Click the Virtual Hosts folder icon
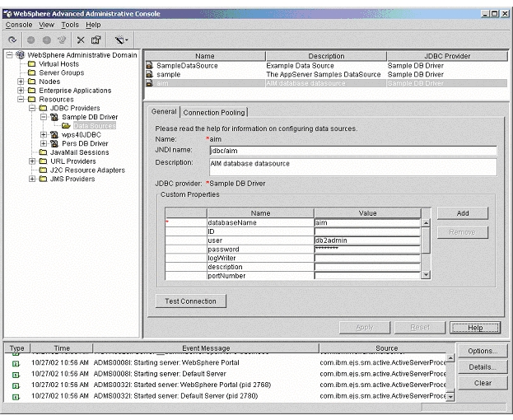The image size is (513, 420). [32, 63]
